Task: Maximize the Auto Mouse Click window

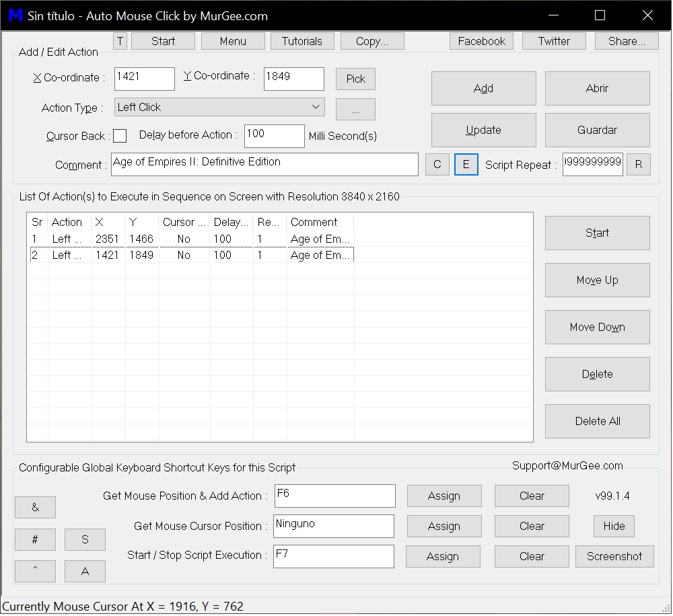Action: coord(600,15)
